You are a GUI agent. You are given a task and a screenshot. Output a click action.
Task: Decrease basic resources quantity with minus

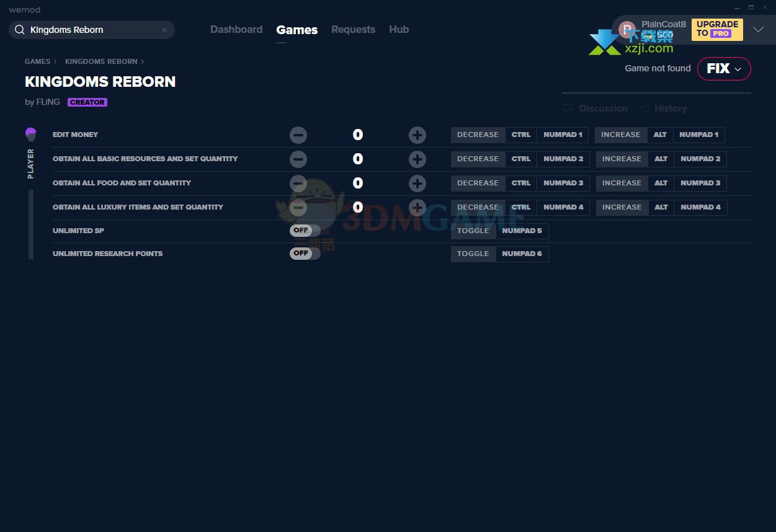[298, 159]
